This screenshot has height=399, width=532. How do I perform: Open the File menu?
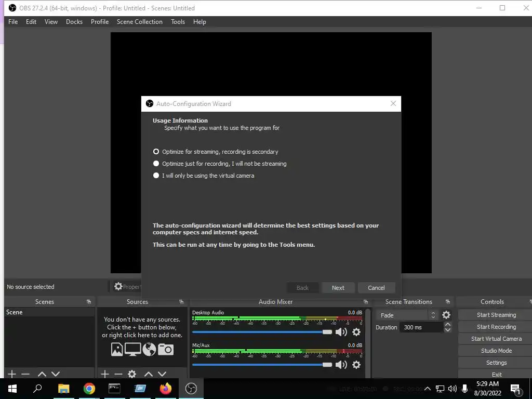pos(13,22)
